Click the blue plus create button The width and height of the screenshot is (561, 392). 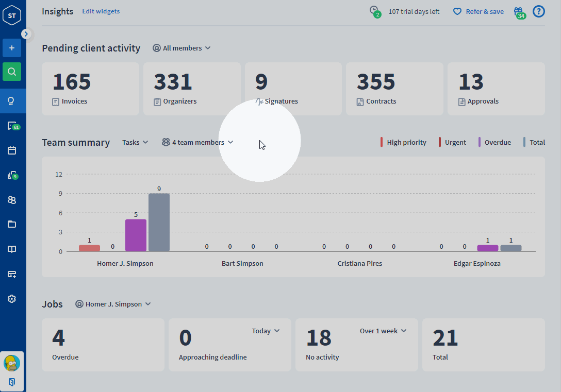12,48
